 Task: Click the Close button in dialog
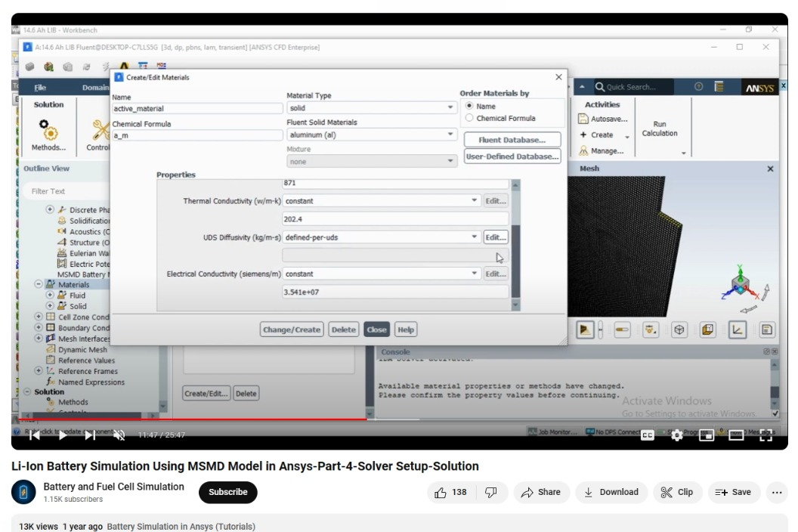[x=376, y=329]
